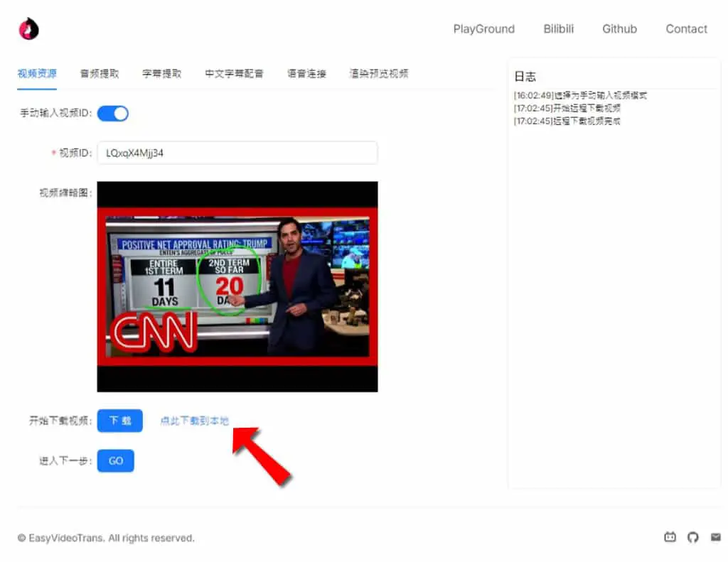
Task: Click the CNN video thumbnail image
Action: 237,286
